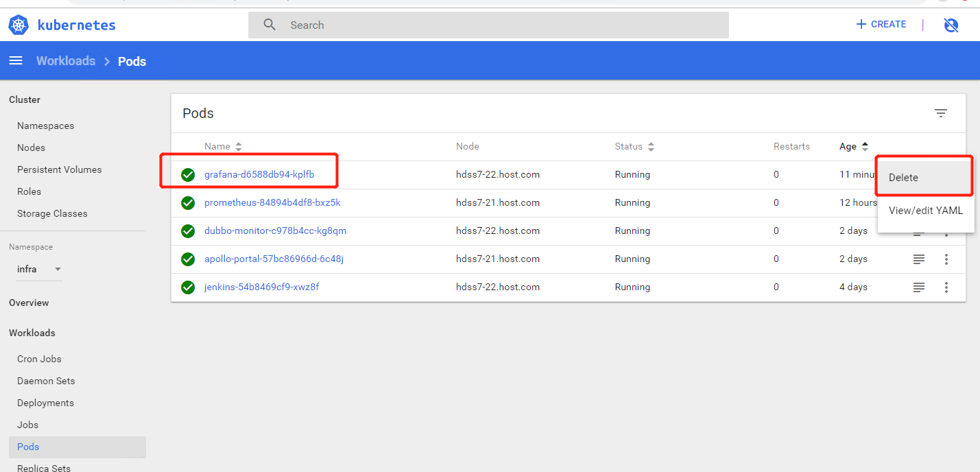
Task: Choose View/edit YAML menu option
Action: click(925, 211)
